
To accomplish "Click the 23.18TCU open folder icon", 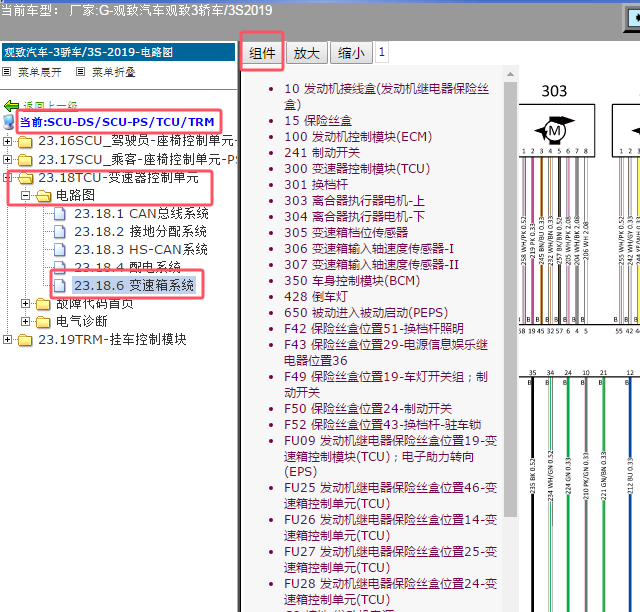I will coord(26,178).
